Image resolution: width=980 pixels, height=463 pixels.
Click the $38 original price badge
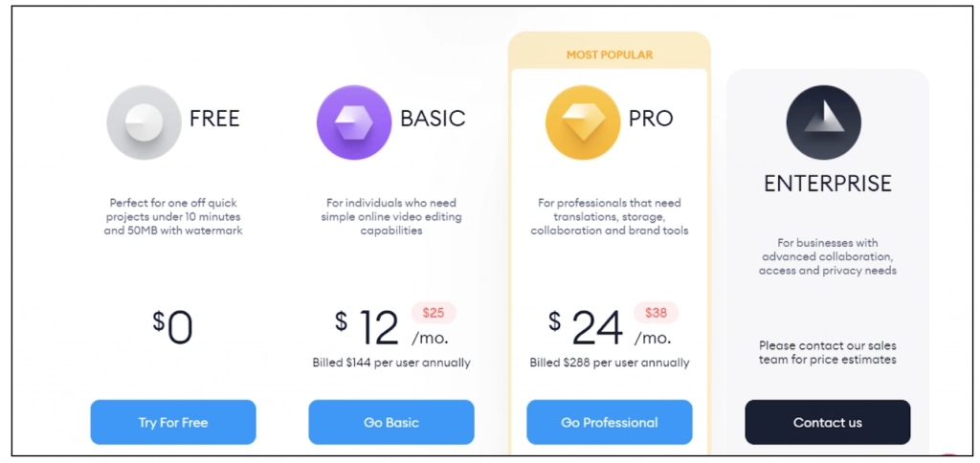pyautogui.click(x=656, y=313)
